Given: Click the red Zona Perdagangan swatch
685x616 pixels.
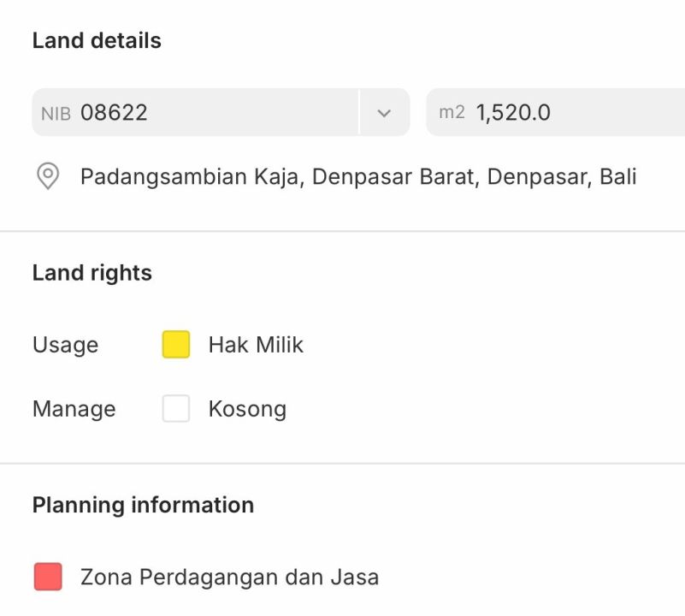Looking at the screenshot, I should click(48, 577).
